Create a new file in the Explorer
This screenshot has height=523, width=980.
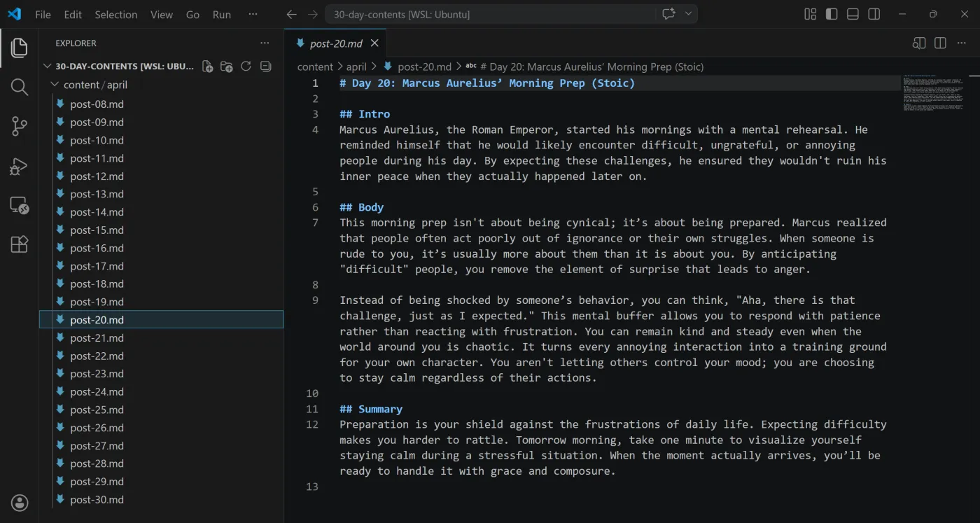[207, 66]
